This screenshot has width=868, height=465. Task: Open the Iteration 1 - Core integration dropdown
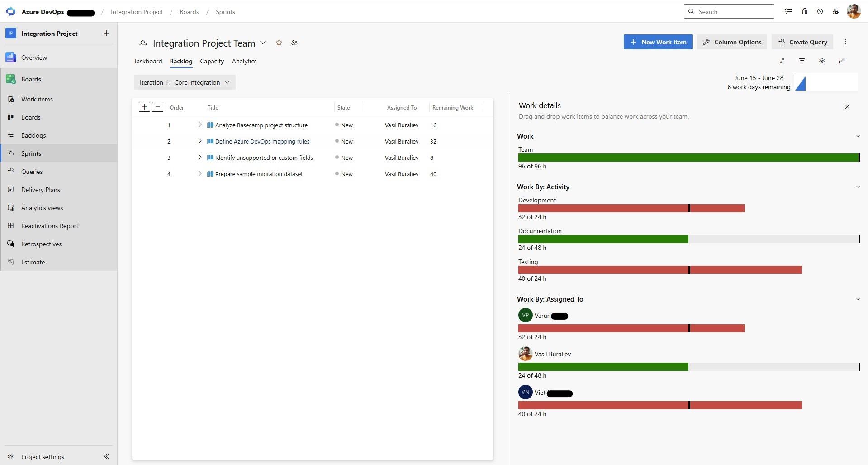(185, 82)
